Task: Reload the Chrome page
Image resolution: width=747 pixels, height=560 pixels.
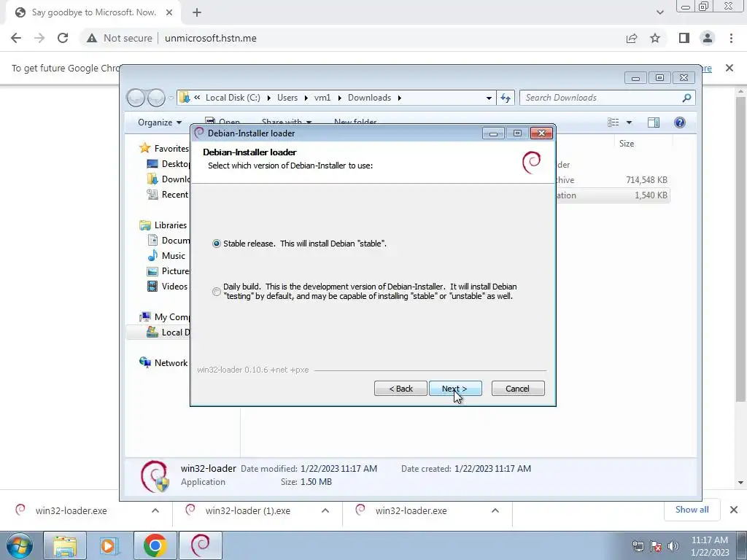Action: pos(63,38)
